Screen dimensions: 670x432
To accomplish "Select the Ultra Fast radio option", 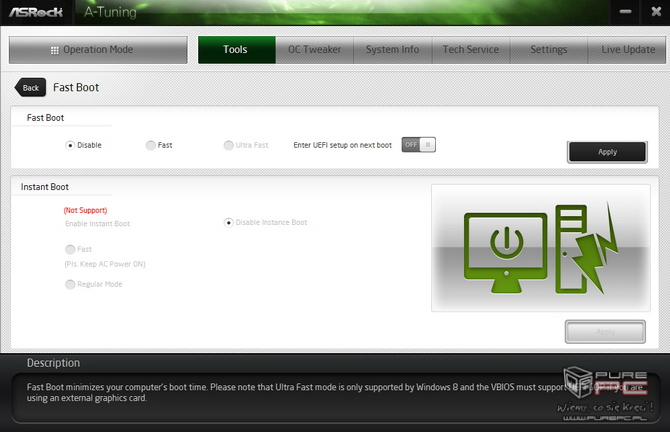I will [229, 145].
